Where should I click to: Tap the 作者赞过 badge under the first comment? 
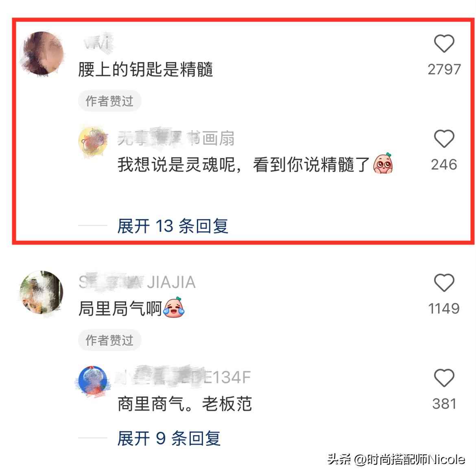click(109, 101)
